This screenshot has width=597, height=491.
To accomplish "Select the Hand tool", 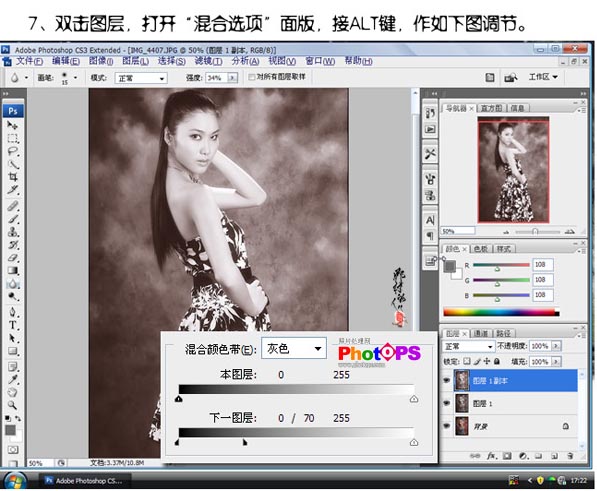I will (13, 392).
